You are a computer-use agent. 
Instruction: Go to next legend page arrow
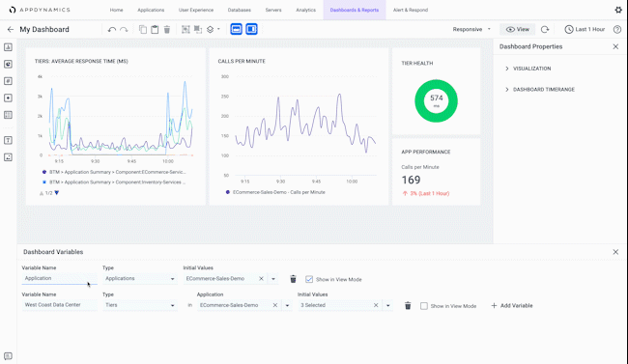(57, 192)
